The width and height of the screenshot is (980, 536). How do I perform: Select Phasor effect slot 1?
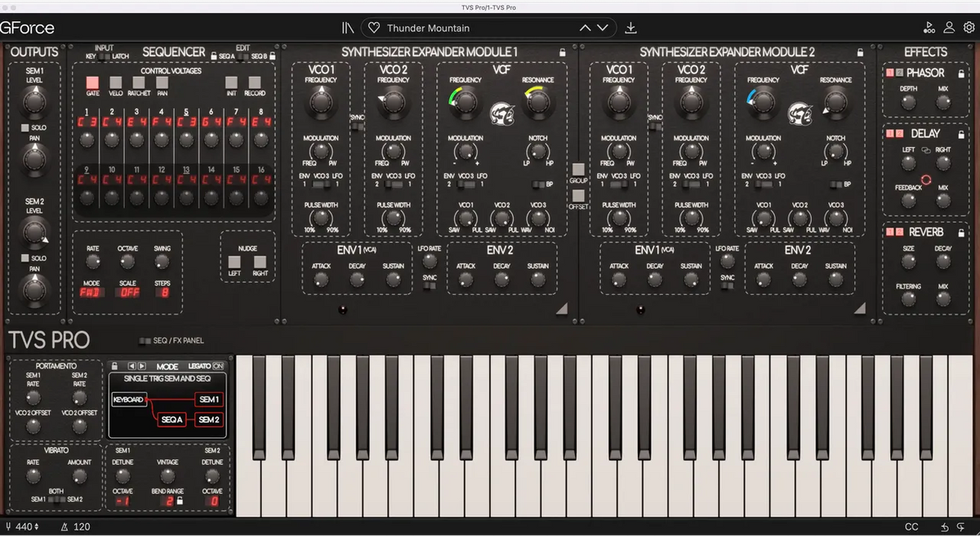889,74
